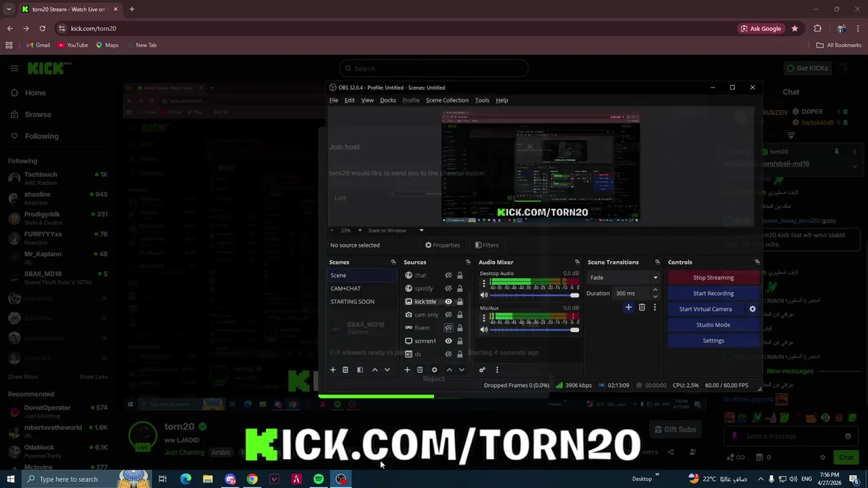Open OBS Tools menu
This screenshot has width=868, height=488.
click(x=482, y=100)
